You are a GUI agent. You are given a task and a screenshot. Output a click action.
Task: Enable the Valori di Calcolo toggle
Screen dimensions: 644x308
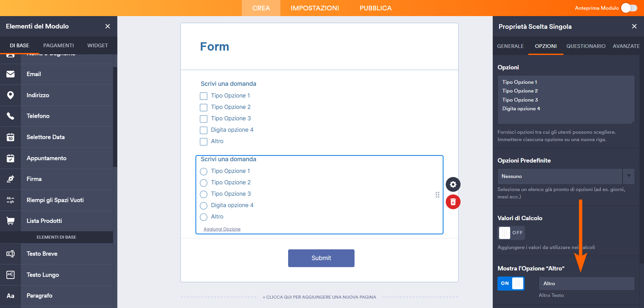511,233
